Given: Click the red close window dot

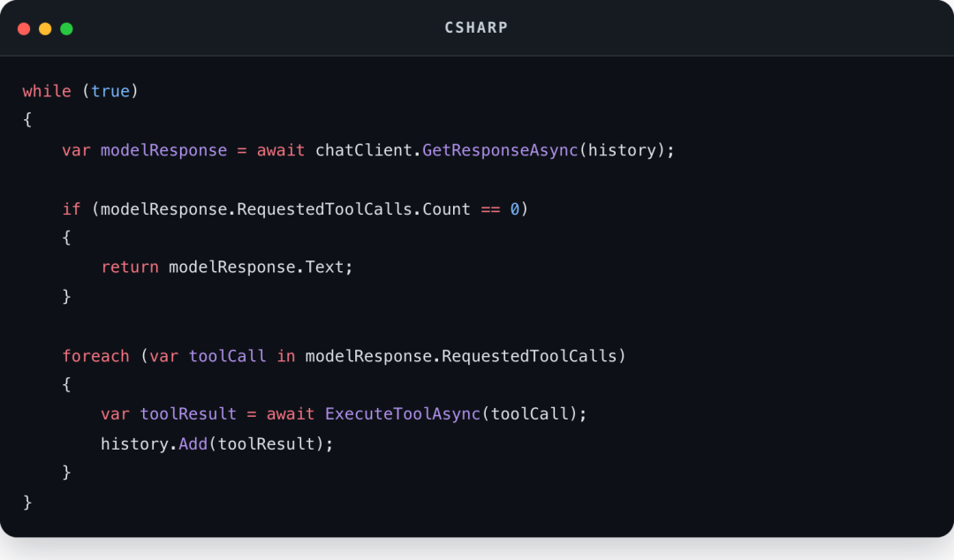Looking at the screenshot, I should [24, 28].
